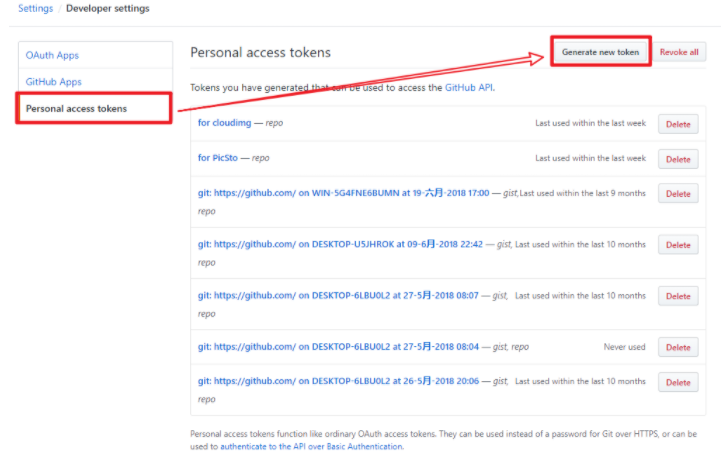
Task: Open token for DESKTOP-U5JHROK
Action: pyautogui.click(x=340, y=244)
